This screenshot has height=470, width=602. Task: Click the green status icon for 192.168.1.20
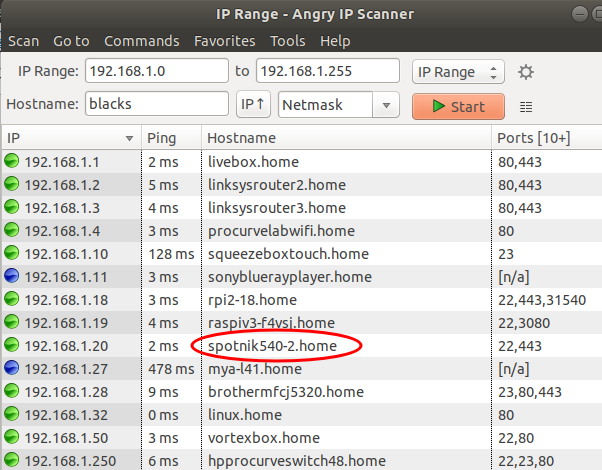(12, 345)
